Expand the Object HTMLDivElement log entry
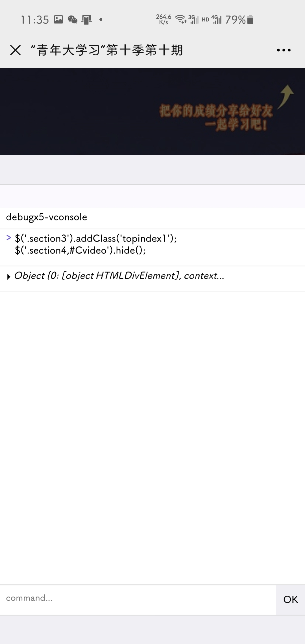 pos(8,277)
